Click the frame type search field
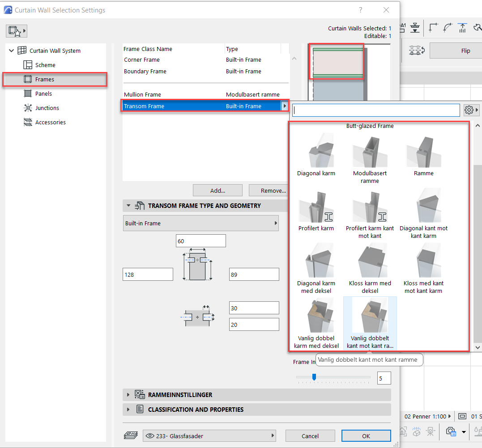482x448 pixels. click(376, 110)
